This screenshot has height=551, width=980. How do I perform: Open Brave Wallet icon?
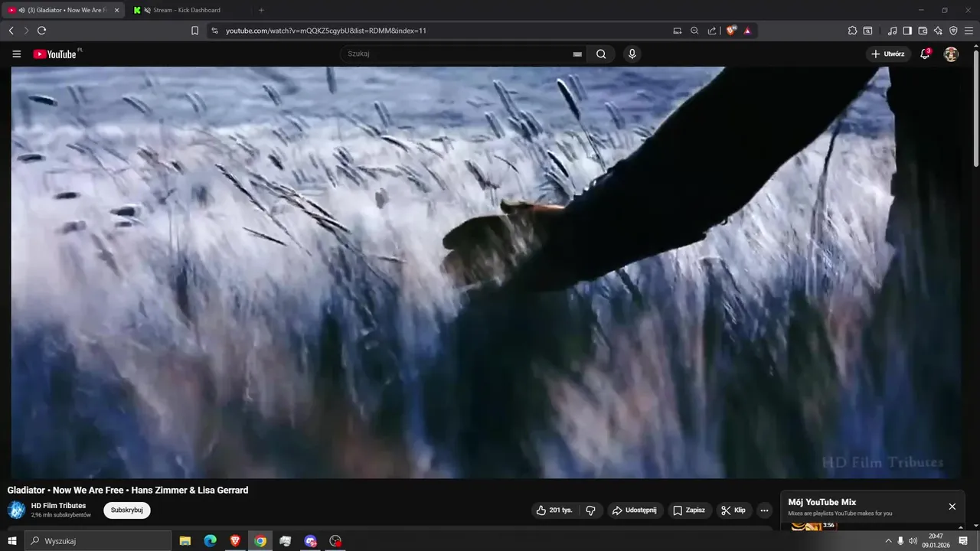(923, 31)
